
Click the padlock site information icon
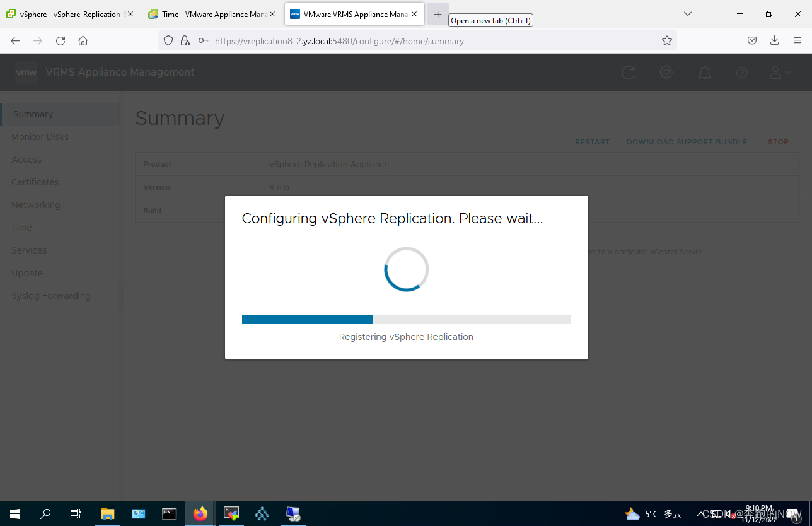point(185,40)
